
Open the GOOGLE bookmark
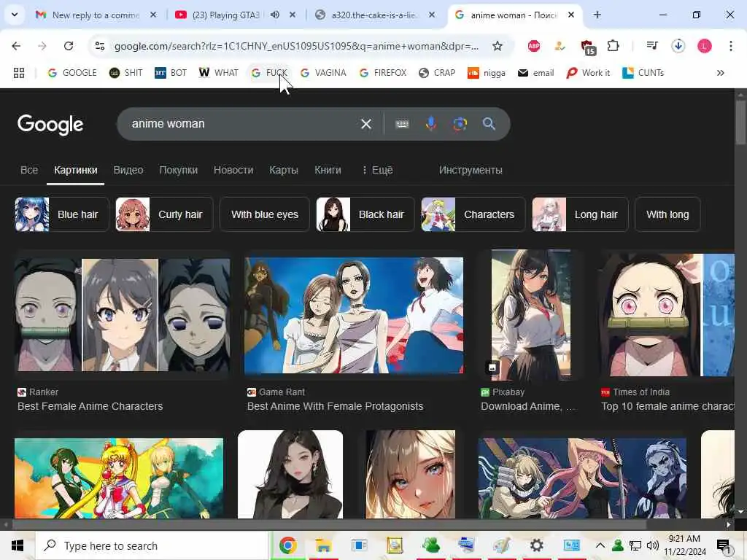72,73
